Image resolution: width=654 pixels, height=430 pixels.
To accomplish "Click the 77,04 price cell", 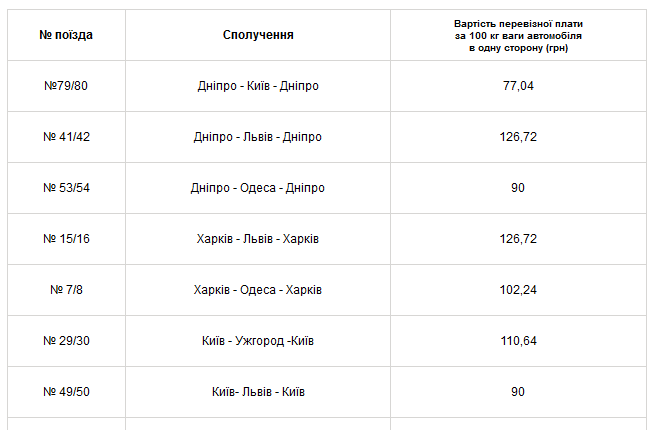I will (x=518, y=86).
